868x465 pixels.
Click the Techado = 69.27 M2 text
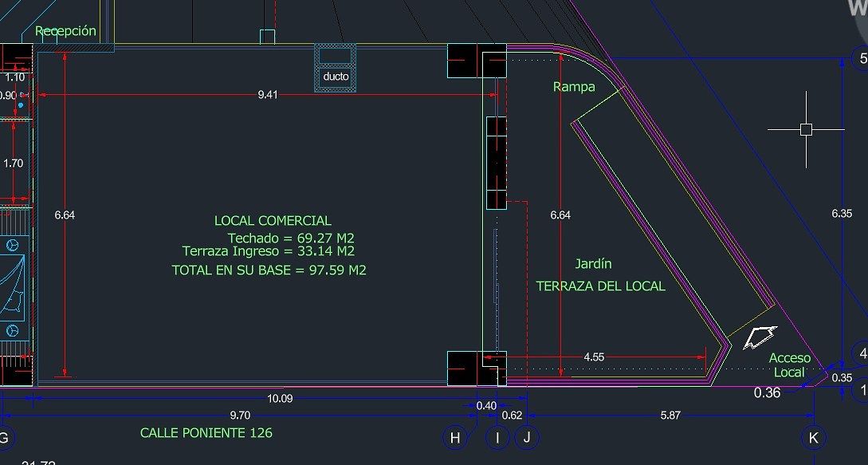tap(291, 238)
